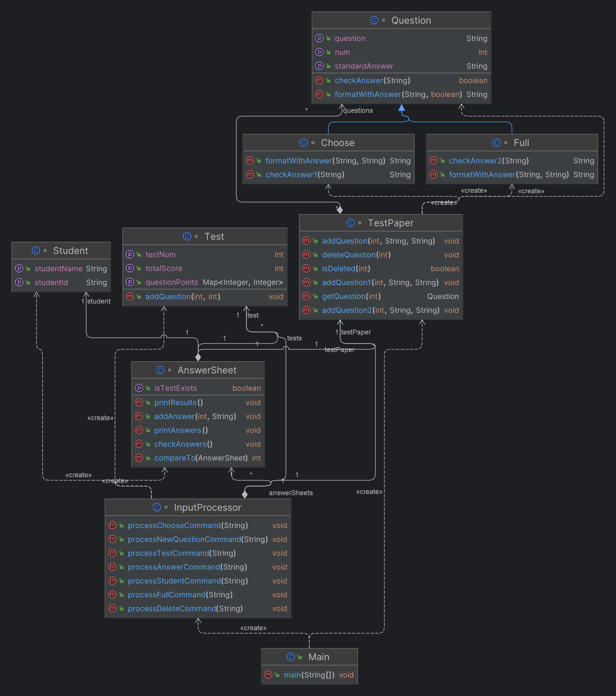The height and width of the screenshot is (696, 616).
Task: Click method icon beside main(String[])
Action: click(268, 675)
